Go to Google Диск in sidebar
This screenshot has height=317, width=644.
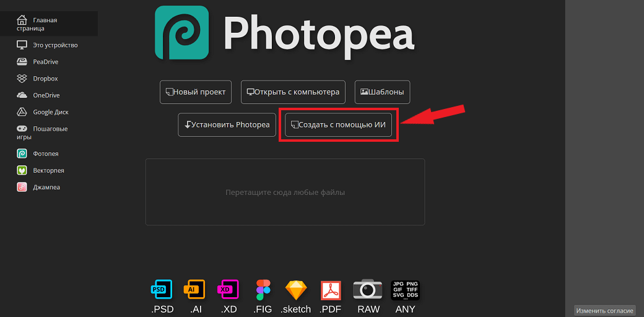pos(50,112)
